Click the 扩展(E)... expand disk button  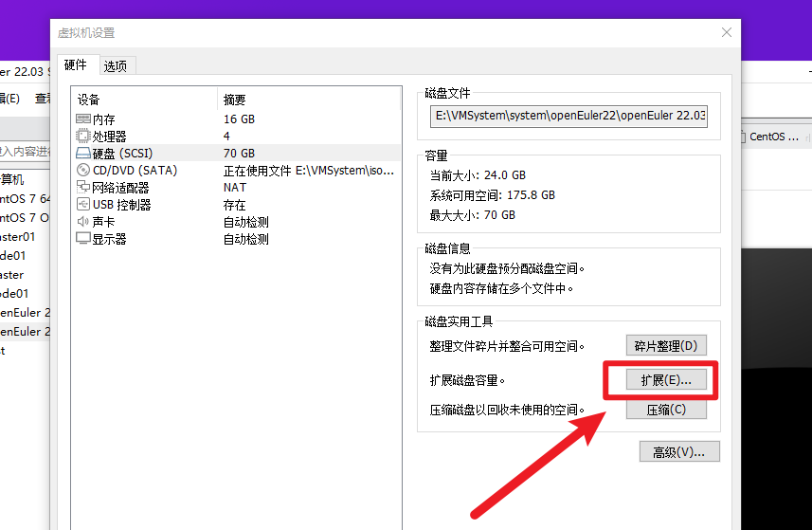click(666, 379)
